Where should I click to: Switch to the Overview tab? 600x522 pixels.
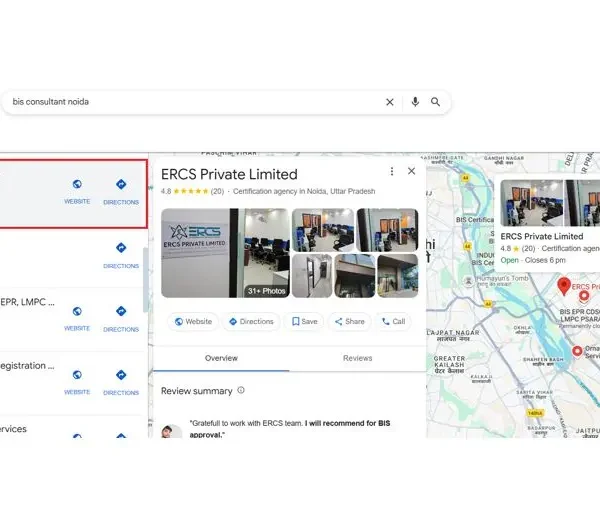click(221, 358)
